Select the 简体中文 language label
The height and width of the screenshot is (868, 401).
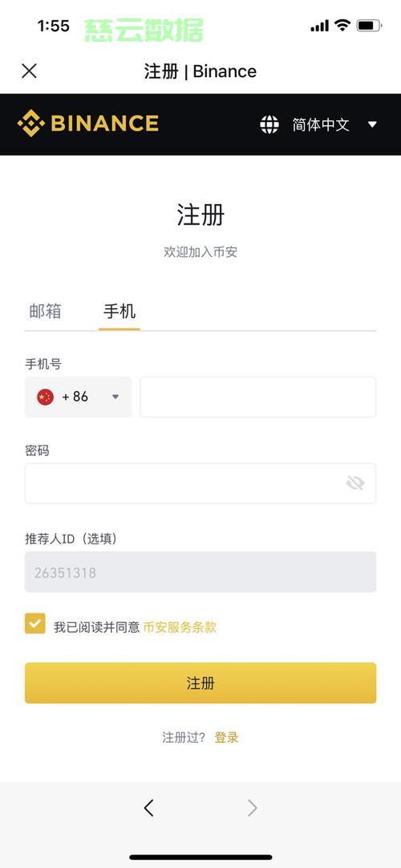click(321, 124)
